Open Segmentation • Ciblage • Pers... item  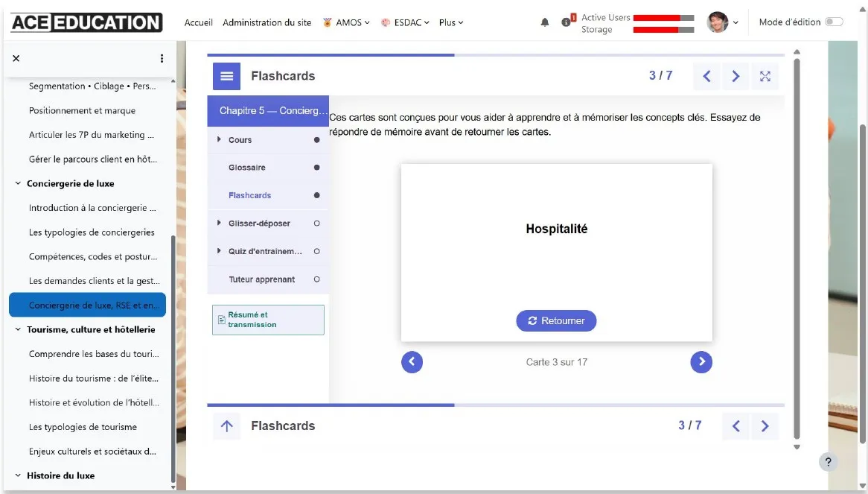pyautogui.click(x=92, y=86)
